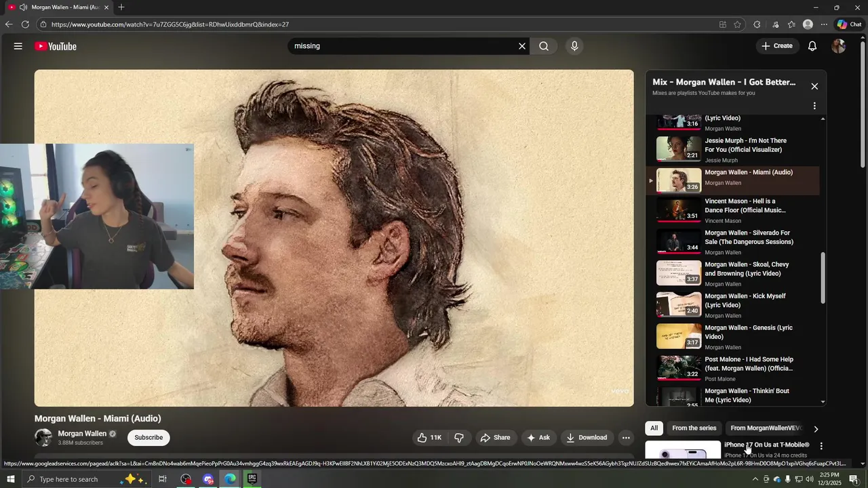Click the Share button

[495, 438]
